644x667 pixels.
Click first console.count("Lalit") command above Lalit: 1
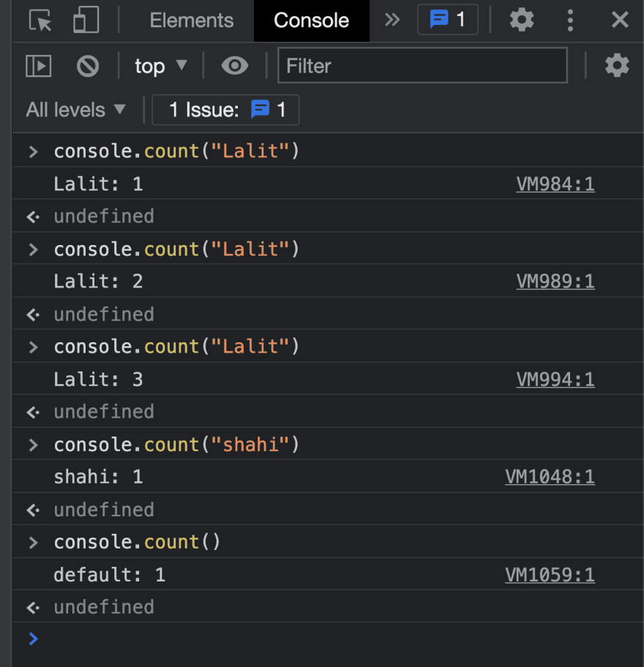tap(176, 151)
